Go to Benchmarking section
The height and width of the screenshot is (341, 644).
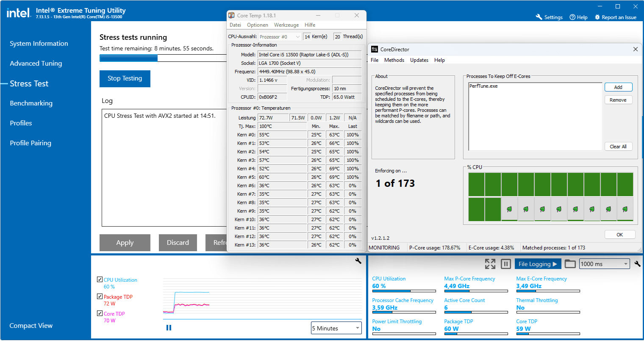[x=31, y=103]
